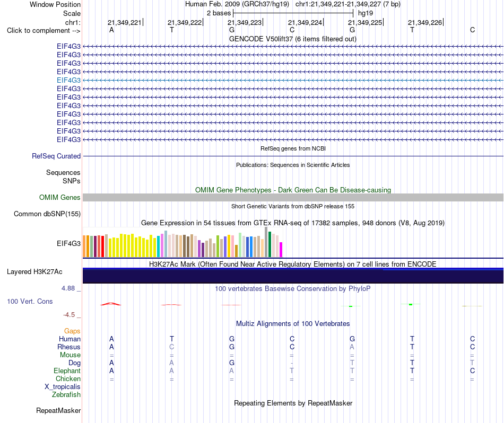This screenshot has height=423, width=504.
Task: Click the Elephant species label
Action: pyautogui.click(x=67, y=371)
